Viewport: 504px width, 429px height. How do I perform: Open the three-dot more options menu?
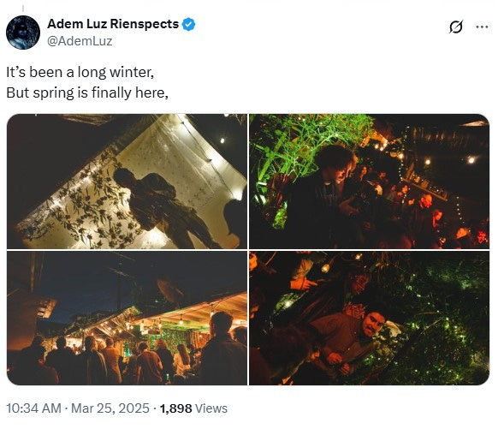pyautogui.click(x=482, y=27)
